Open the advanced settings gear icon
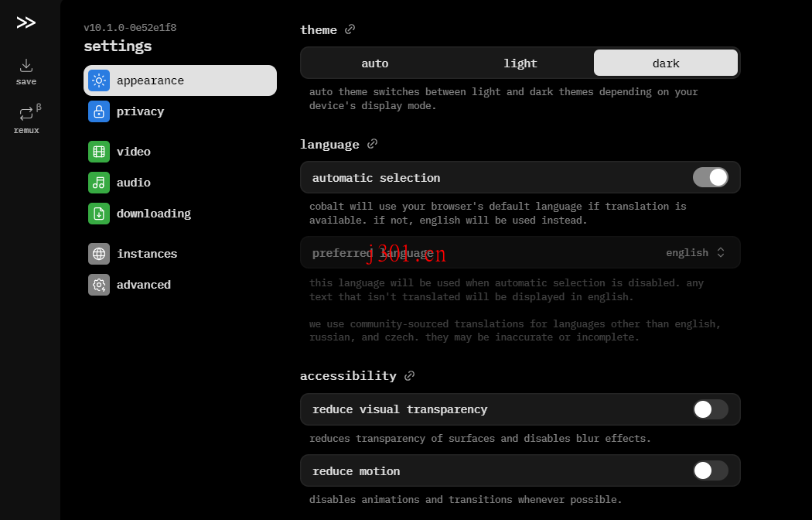The height and width of the screenshot is (520, 812). (98, 284)
